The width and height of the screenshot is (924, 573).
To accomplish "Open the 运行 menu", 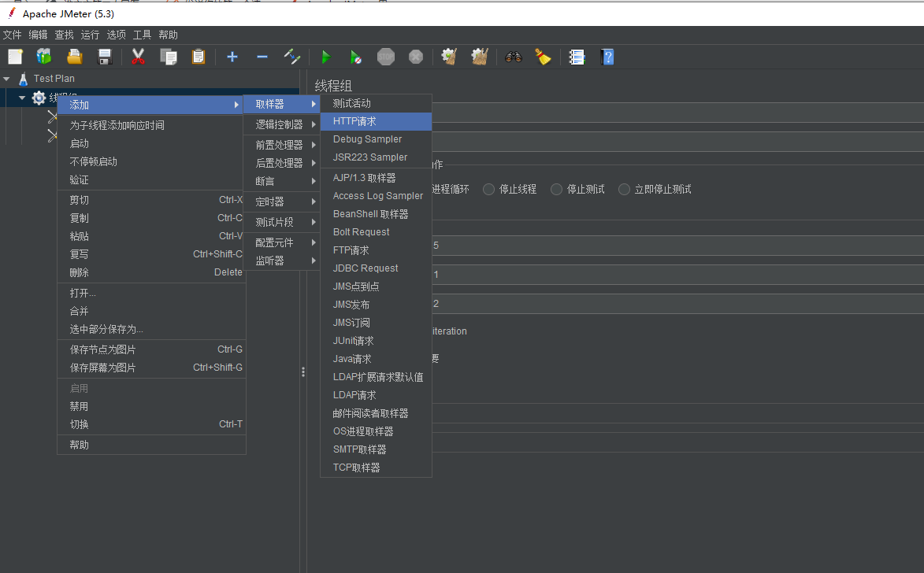I will [90, 35].
